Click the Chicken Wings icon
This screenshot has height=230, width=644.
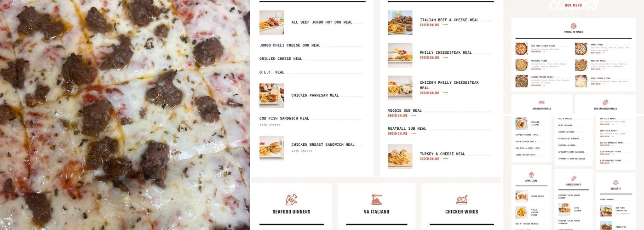tap(462, 199)
